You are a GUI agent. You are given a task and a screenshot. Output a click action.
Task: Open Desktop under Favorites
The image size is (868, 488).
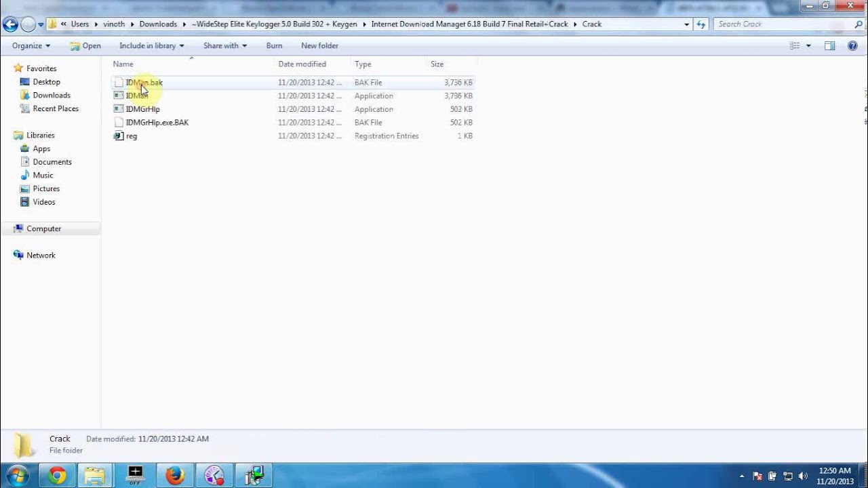pos(46,82)
